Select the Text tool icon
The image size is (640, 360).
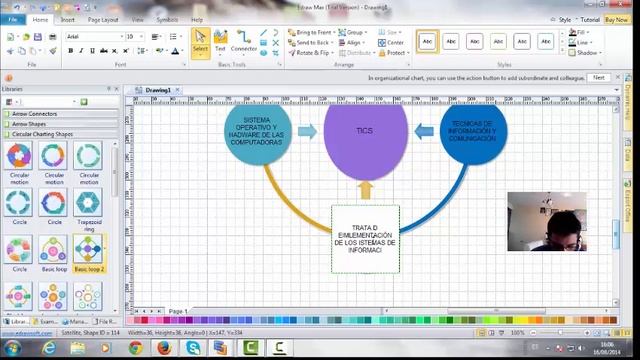click(x=220, y=38)
